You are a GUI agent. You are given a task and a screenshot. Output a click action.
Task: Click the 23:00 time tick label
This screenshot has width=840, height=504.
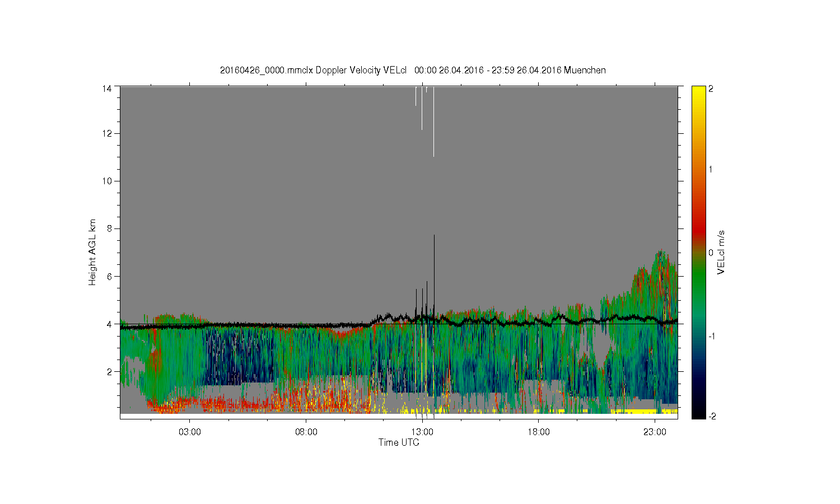[655, 432]
